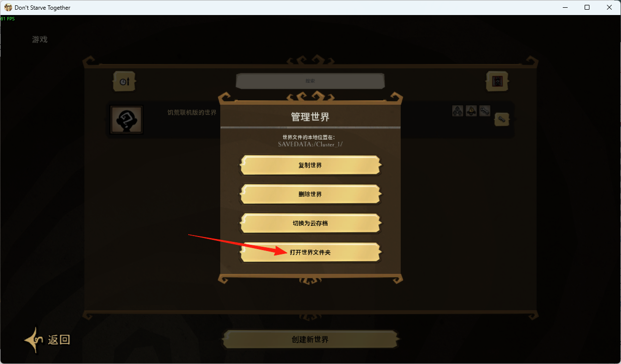
Task: Select the unknown character portrait thumbnail
Action: point(127,120)
